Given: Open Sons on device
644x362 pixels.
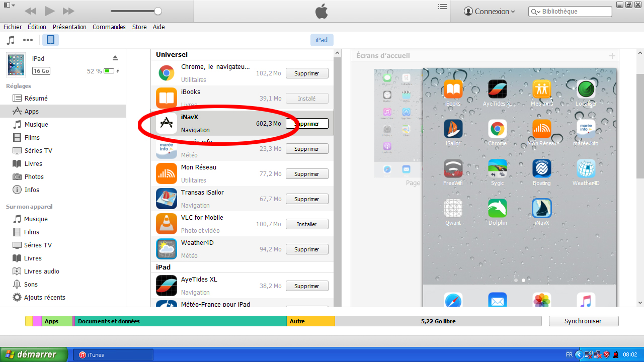Looking at the screenshot, I should pyautogui.click(x=31, y=285).
